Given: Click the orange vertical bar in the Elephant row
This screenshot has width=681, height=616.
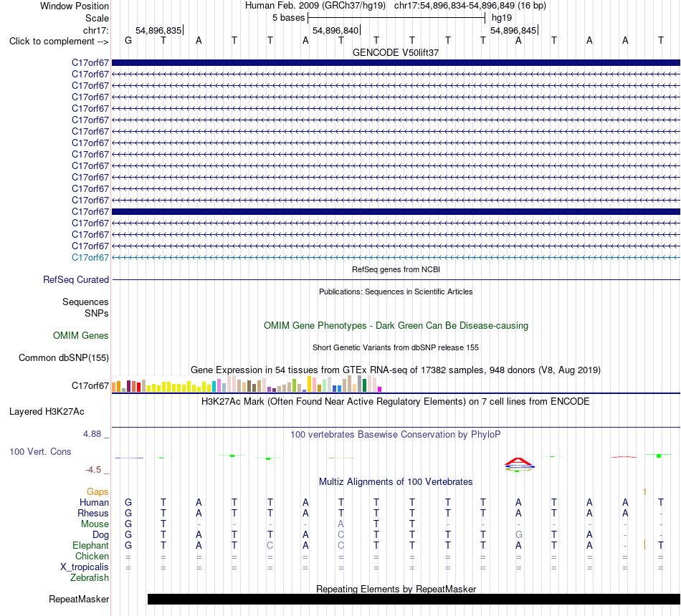Looking at the screenshot, I should coord(644,544).
